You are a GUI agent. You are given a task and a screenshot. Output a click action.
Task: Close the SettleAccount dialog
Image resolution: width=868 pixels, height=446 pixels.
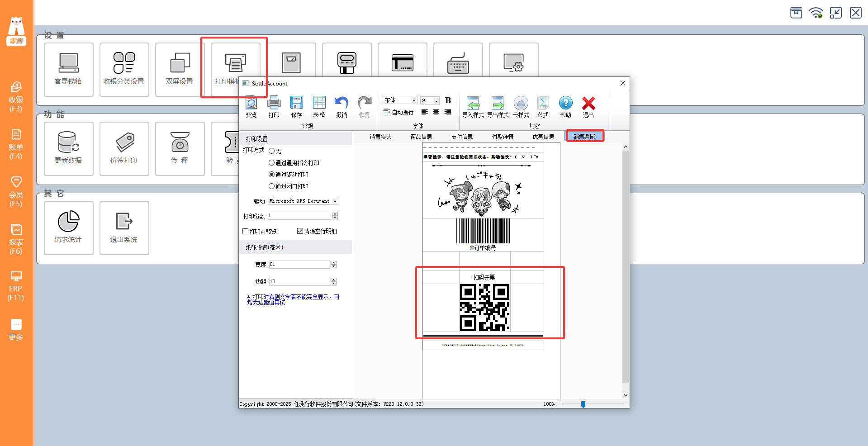coord(623,83)
